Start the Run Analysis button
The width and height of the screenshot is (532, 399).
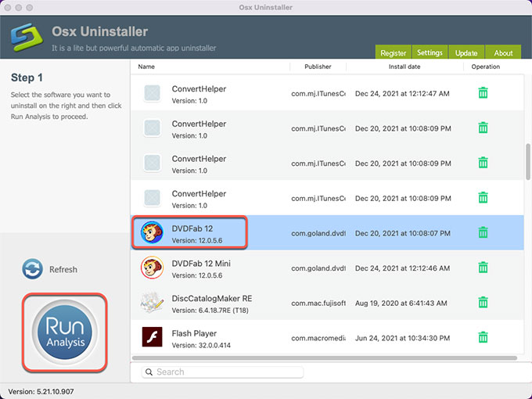(x=64, y=332)
